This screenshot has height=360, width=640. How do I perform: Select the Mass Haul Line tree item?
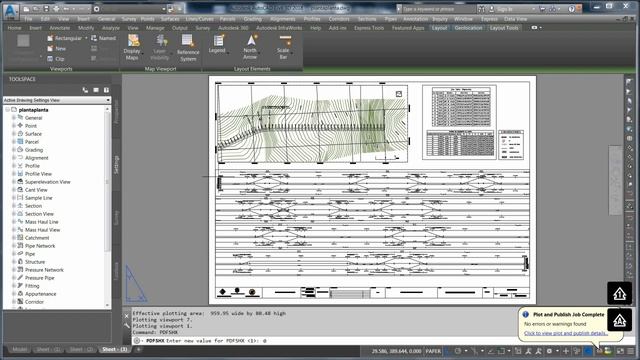[x=42, y=222]
